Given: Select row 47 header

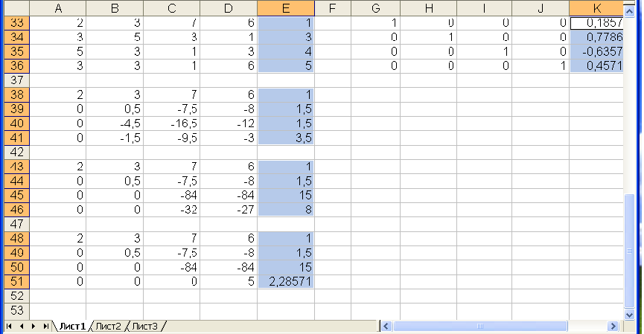Looking at the screenshot, I should point(17,224).
